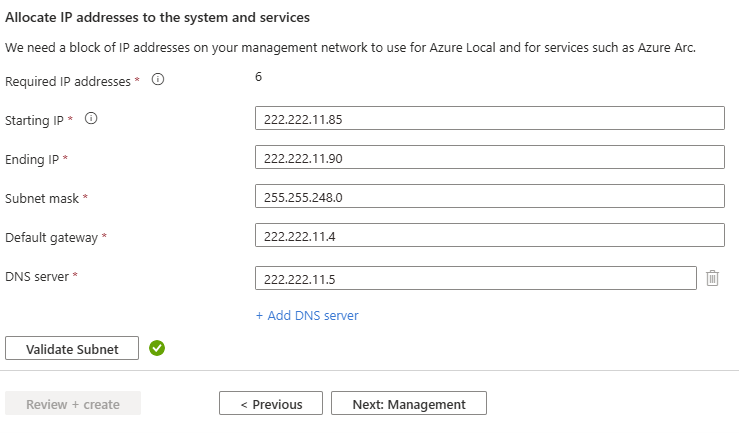This screenshot has width=739, height=433.
Task: Add another DNS server via link
Action: pos(307,315)
